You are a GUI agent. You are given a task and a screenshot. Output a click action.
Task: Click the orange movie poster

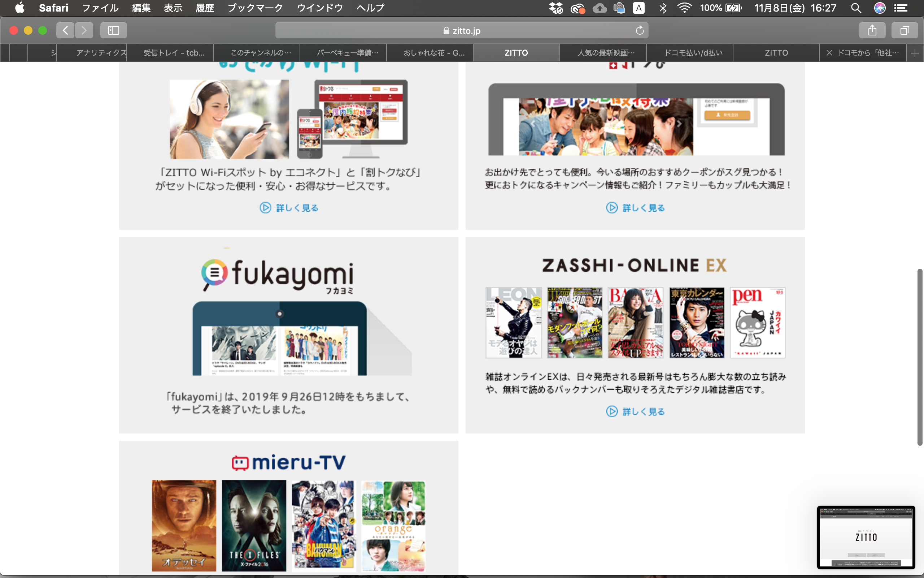pos(394,526)
